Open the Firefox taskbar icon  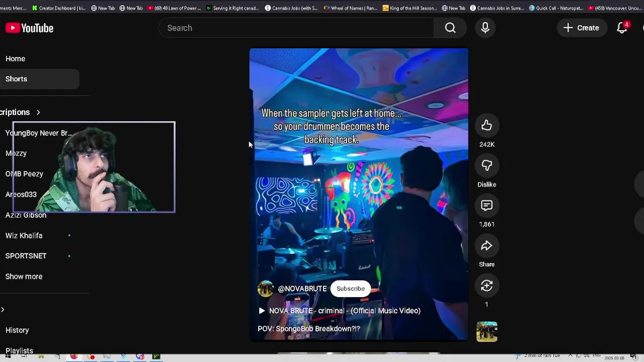coord(74,357)
